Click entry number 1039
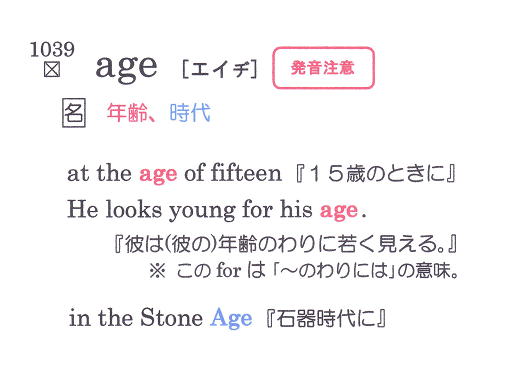This screenshot has width=513, height=373. (52, 50)
